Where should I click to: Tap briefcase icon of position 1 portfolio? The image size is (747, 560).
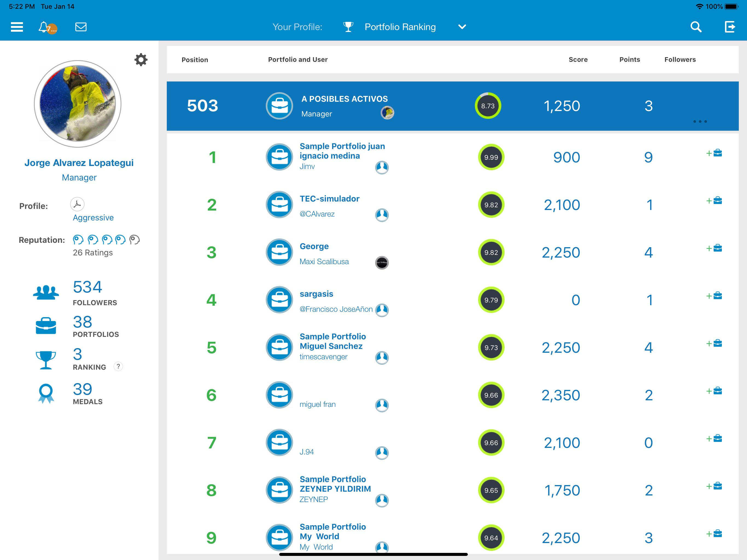click(279, 157)
